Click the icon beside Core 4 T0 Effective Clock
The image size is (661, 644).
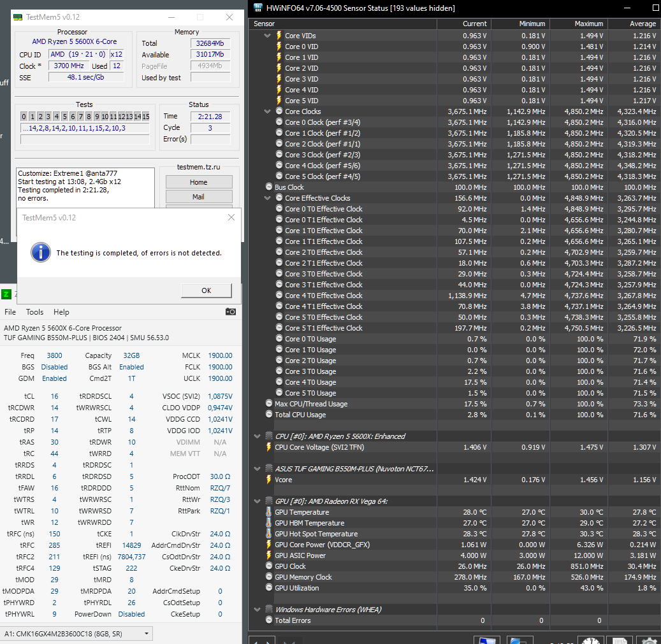(279, 296)
